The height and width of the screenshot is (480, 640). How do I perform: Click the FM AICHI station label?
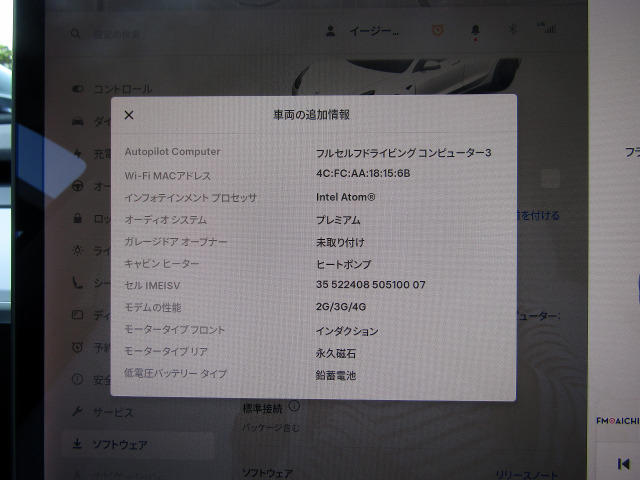(x=618, y=421)
